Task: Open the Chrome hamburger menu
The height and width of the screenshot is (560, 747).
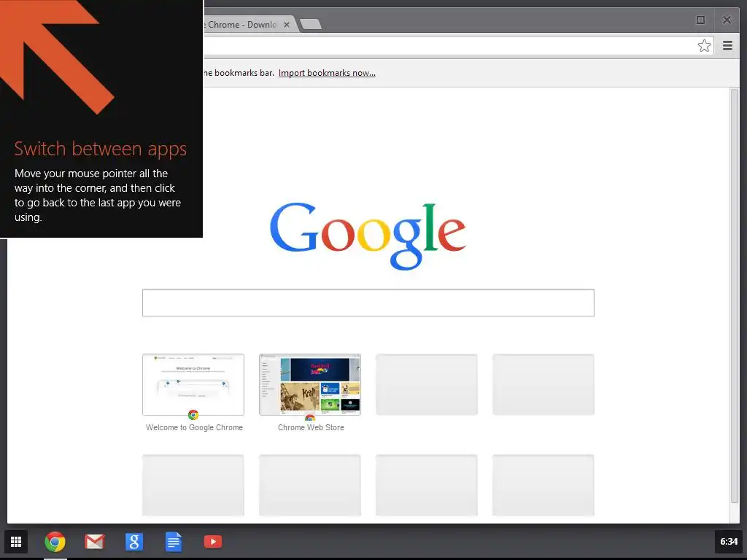Action: click(x=727, y=46)
